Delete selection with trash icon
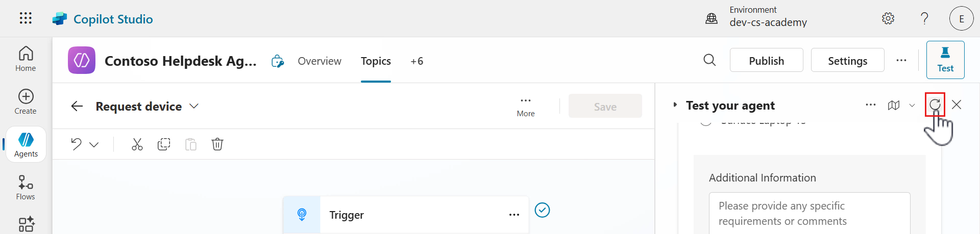The height and width of the screenshot is (234, 980). click(217, 144)
